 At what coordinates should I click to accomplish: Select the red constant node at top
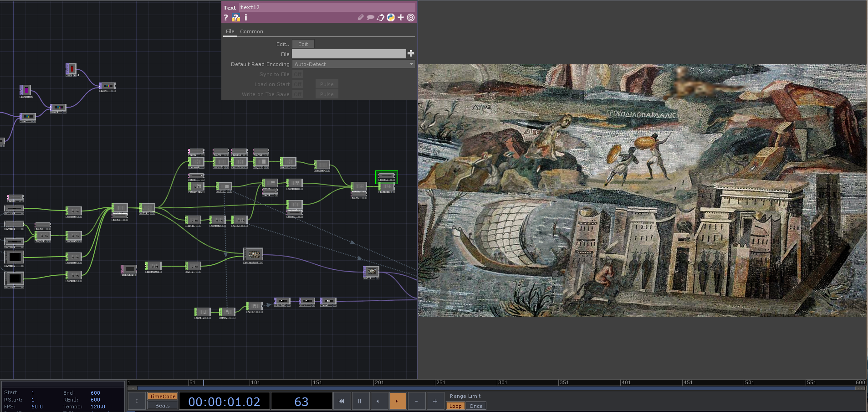click(71, 69)
